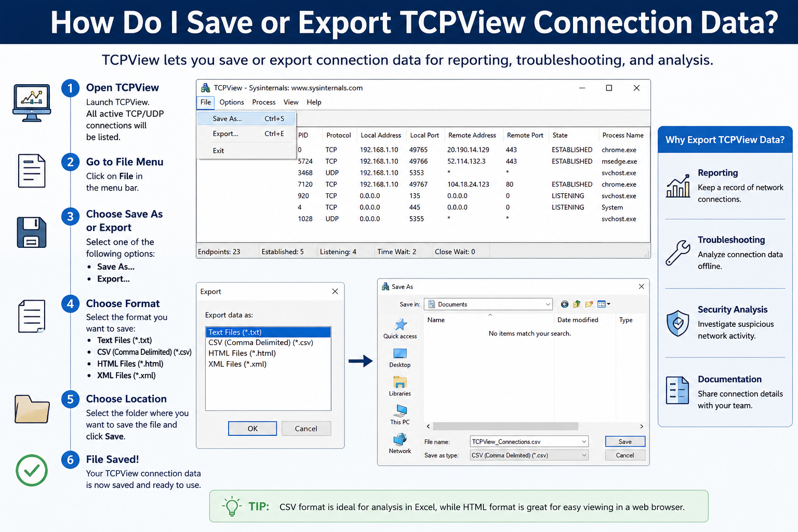Open the Options menu in TCPView
This screenshot has width=798, height=532.
click(x=232, y=102)
